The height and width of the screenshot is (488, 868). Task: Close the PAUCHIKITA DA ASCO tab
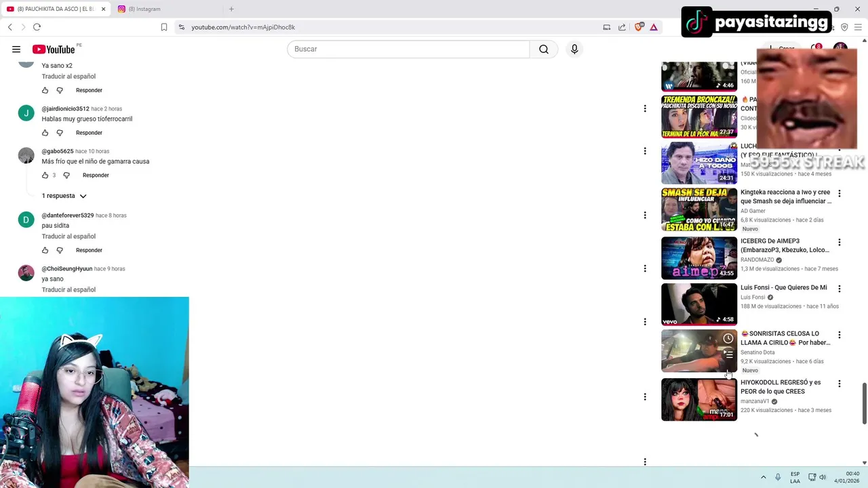click(103, 9)
